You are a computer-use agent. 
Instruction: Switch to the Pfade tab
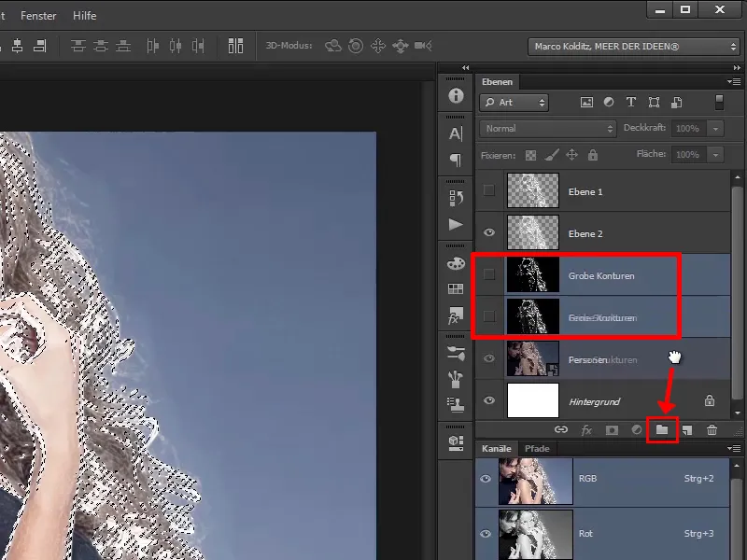tap(537, 449)
